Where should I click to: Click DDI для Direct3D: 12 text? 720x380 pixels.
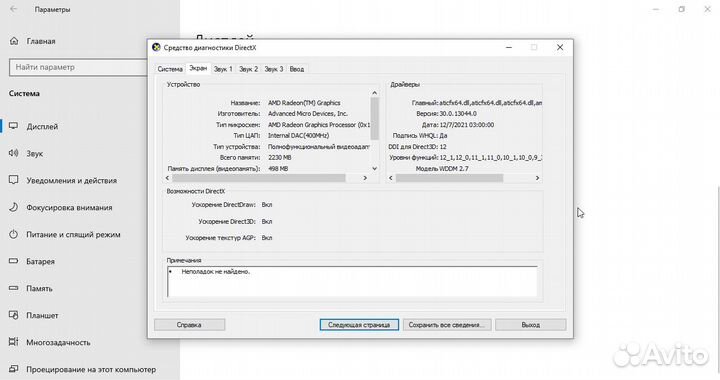click(x=417, y=147)
